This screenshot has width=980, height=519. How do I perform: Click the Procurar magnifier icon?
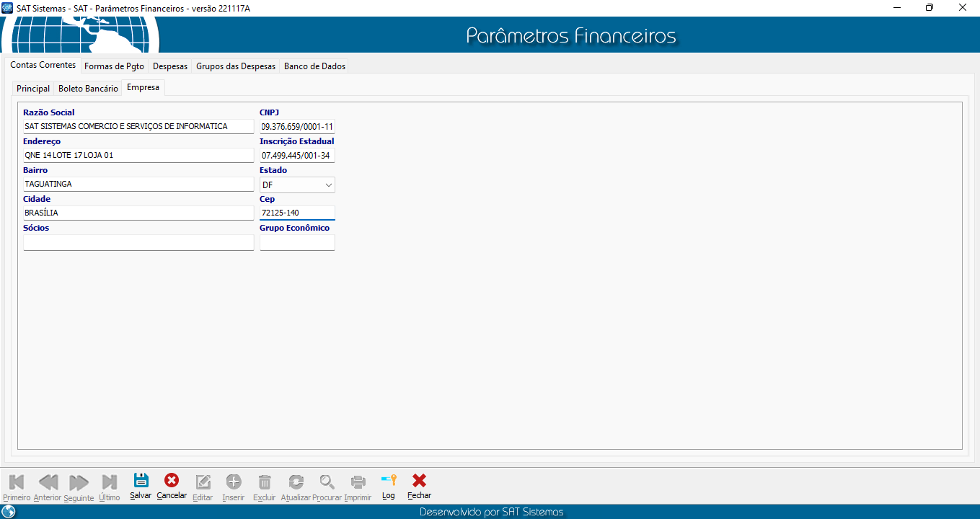327,482
